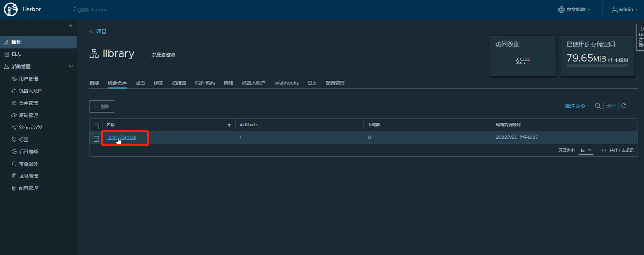Viewport: 644px width, 255px height.
Task: Click the sidebar 日志 list icon
Action: [x=7, y=54]
